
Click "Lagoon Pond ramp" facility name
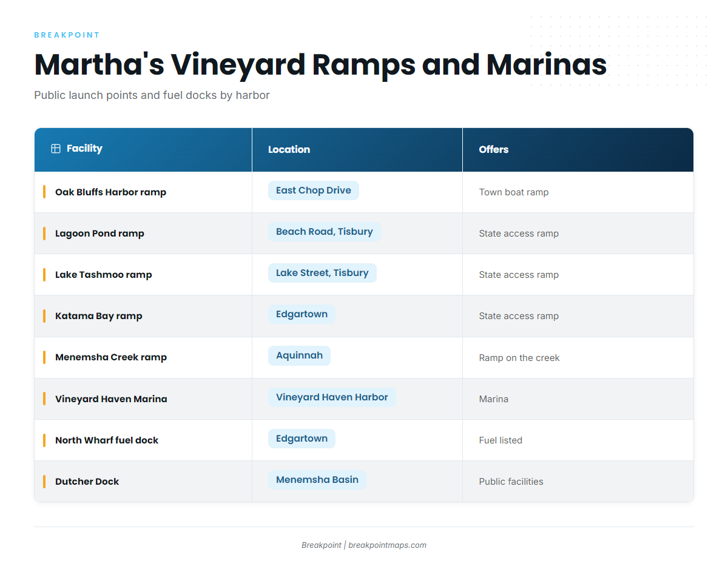pos(99,234)
